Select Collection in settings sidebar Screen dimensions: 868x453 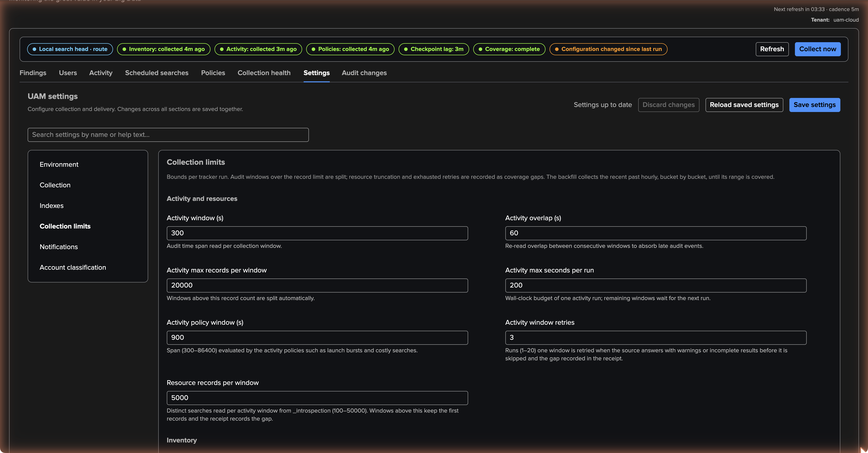(55, 185)
